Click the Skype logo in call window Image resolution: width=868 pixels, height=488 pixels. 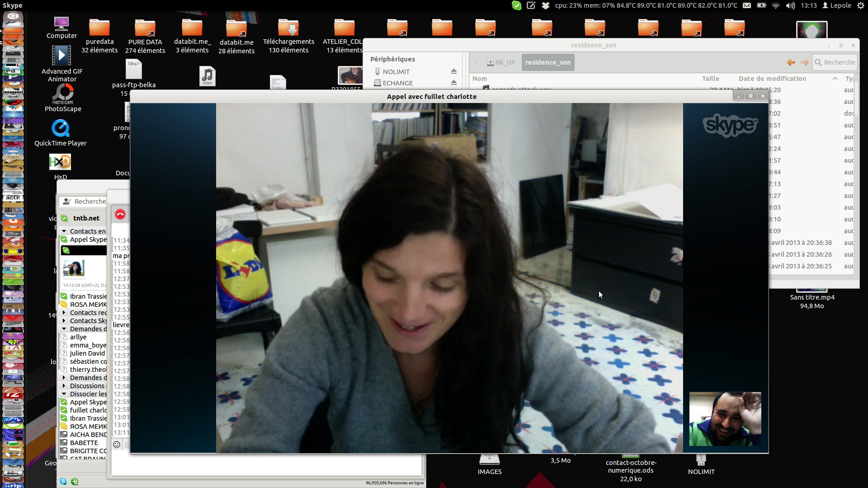click(730, 125)
